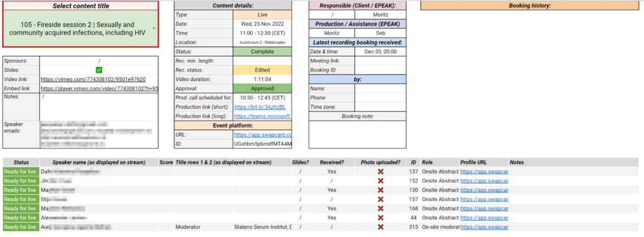Viewport: 644px width, 237px height.
Task: Open the Select content title dropdown arrow
Action: 153,28
